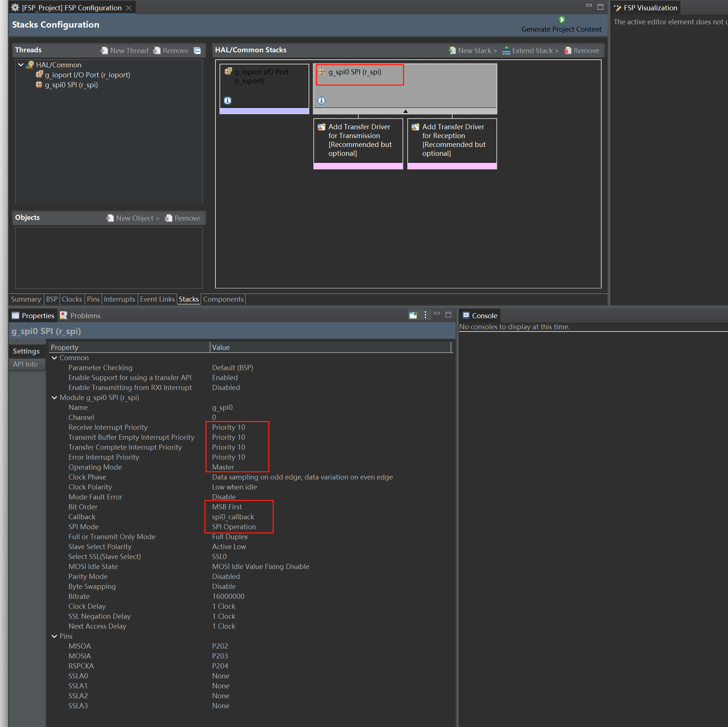
Task: Select g_spi0 SPI in Threads tree
Action: tap(71, 85)
